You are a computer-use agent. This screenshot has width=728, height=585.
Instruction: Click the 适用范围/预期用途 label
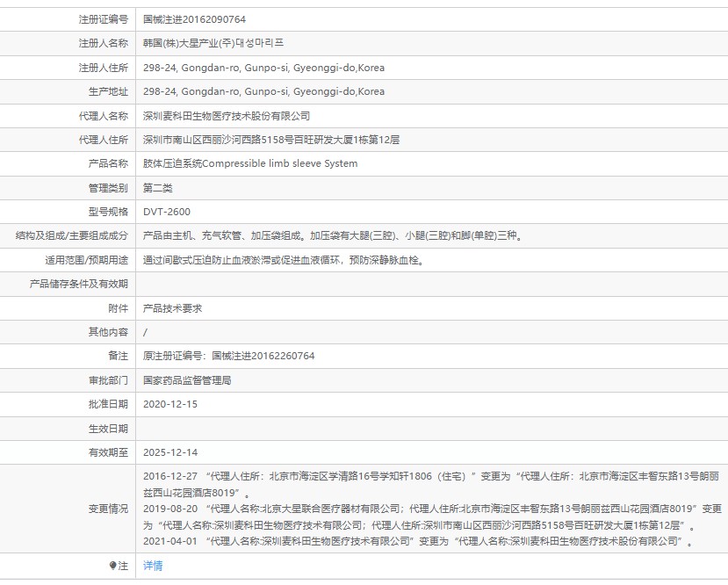coord(86,261)
